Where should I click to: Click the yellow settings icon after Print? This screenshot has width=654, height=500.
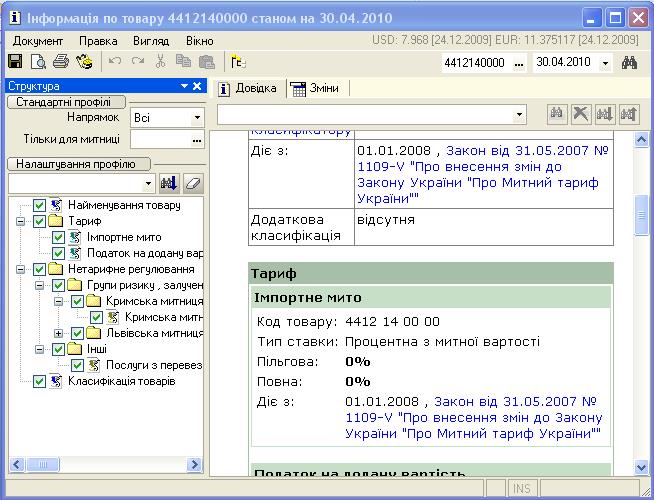[84, 62]
